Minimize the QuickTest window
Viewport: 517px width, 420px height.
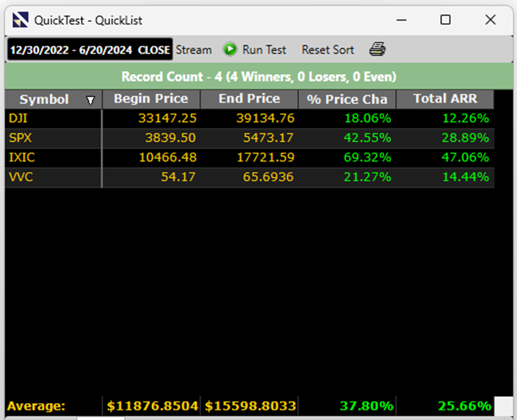pyautogui.click(x=401, y=20)
